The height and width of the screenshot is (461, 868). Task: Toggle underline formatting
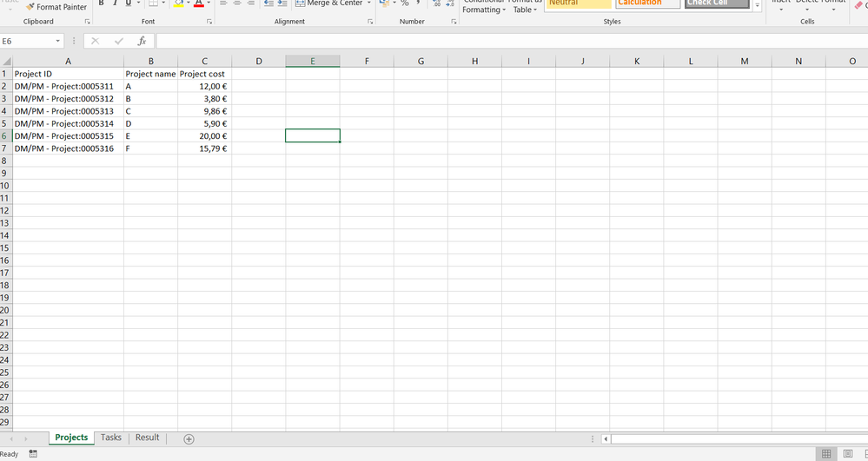point(129,3)
